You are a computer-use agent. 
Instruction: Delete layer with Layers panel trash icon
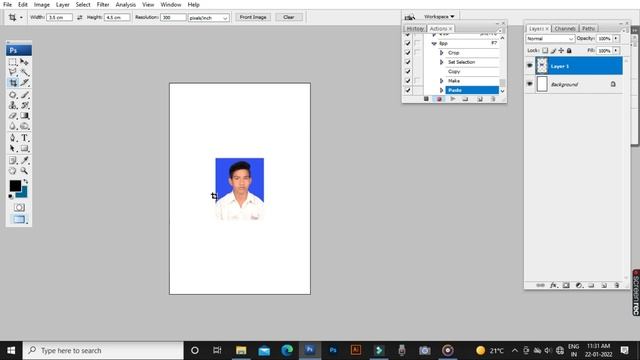tap(616, 285)
